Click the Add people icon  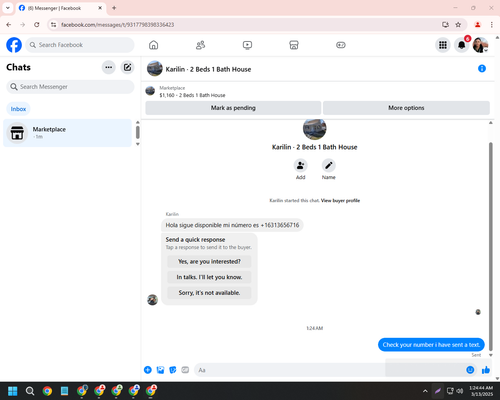click(x=300, y=165)
